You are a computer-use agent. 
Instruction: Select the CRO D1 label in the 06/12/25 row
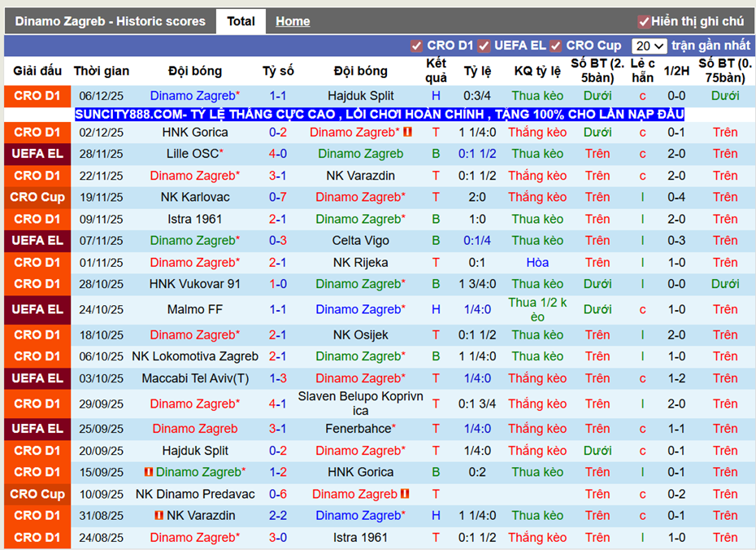coord(37,96)
